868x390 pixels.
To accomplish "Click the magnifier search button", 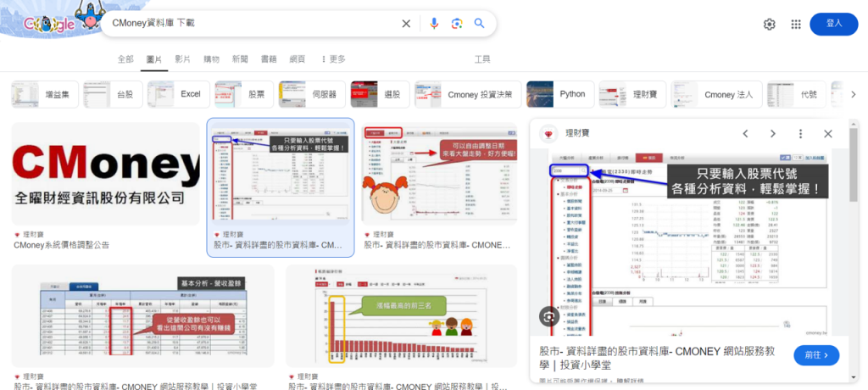I will (480, 23).
